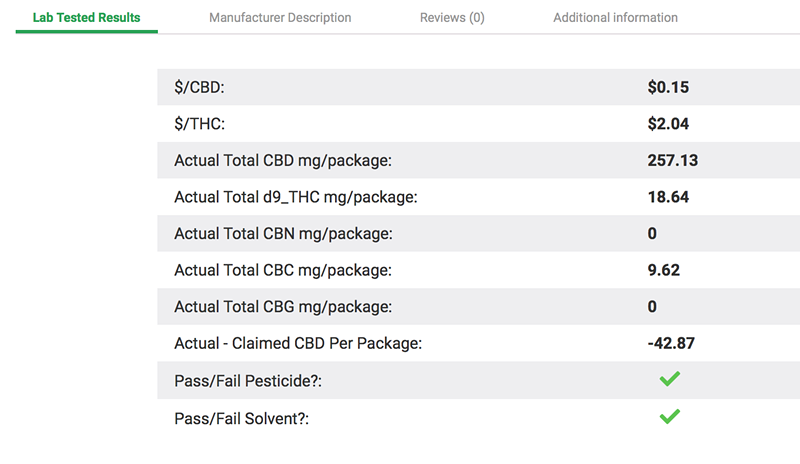This screenshot has width=800, height=464.
Task: Switch to Manufacturer Description tab
Action: [x=280, y=18]
